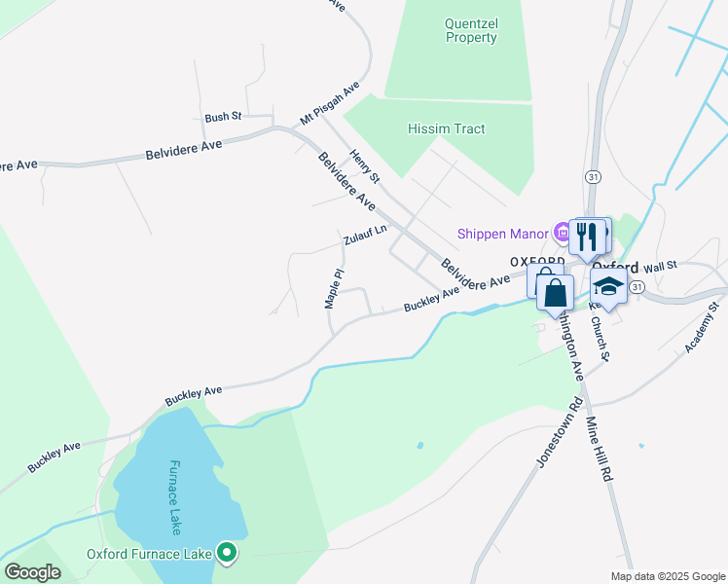Image resolution: width=728 pixels, height=584 pixels.
Task: Click the Mt Pisgah Ave road label
Action: pos(330,103)
